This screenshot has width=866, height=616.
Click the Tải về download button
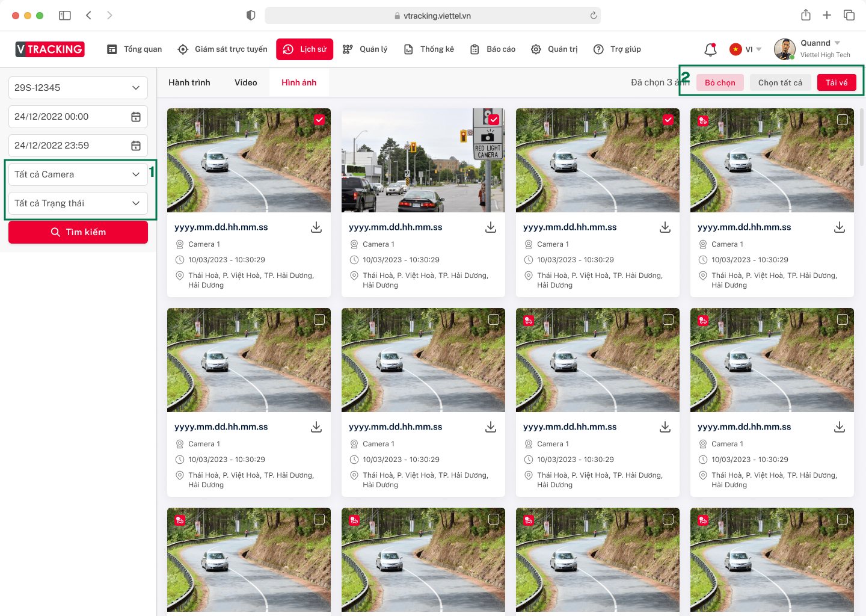tap(837, 82)
